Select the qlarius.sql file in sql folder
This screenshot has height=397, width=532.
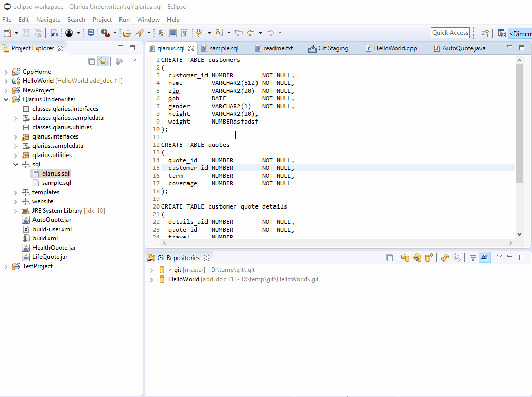click(x=55, y=173)
